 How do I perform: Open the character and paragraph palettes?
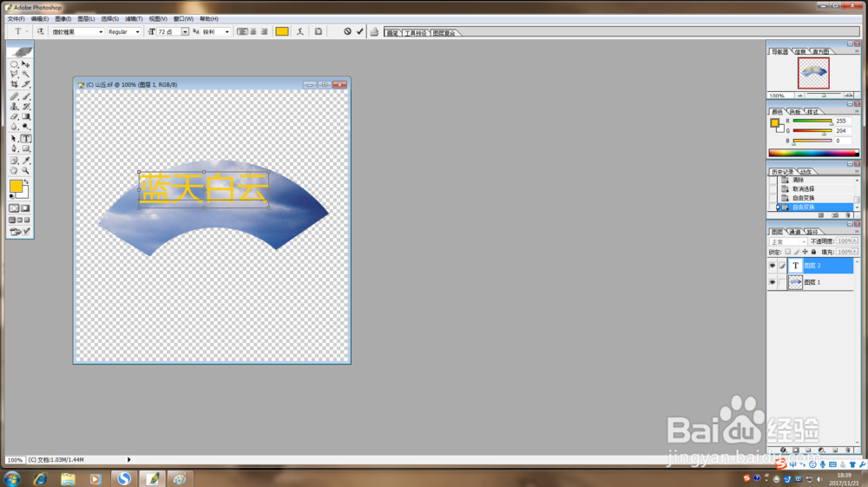tap(319, 31)
